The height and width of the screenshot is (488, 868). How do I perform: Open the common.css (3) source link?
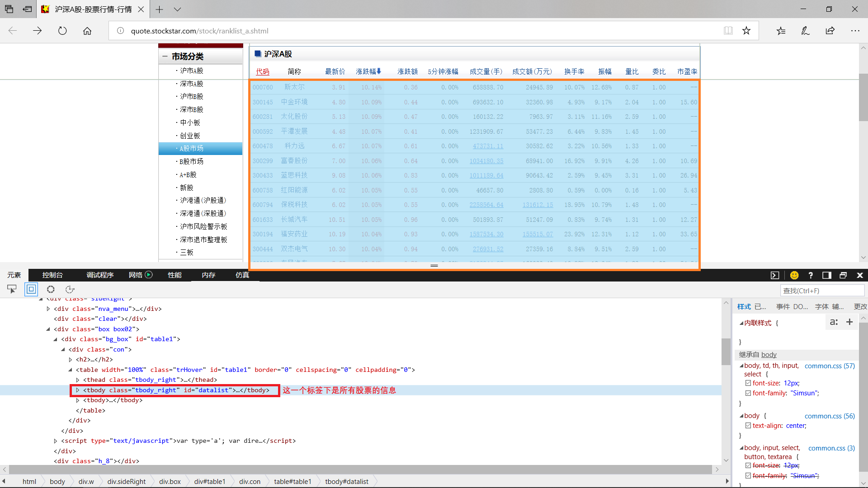coord(831,448)
